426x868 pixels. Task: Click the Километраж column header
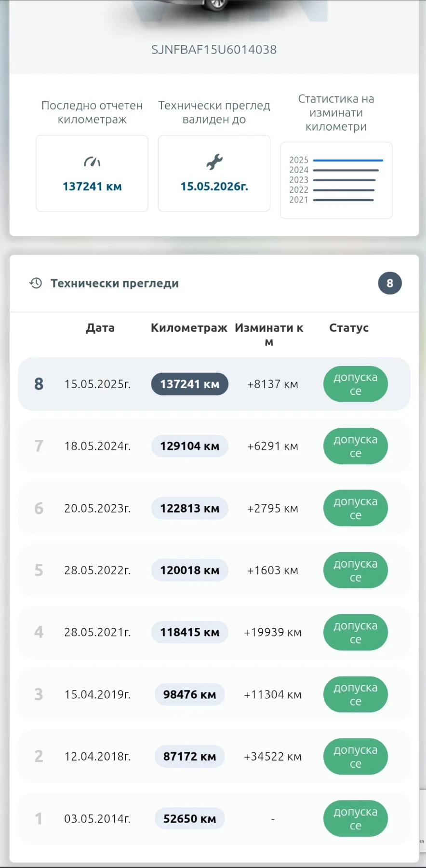click(x=189, y=328)
